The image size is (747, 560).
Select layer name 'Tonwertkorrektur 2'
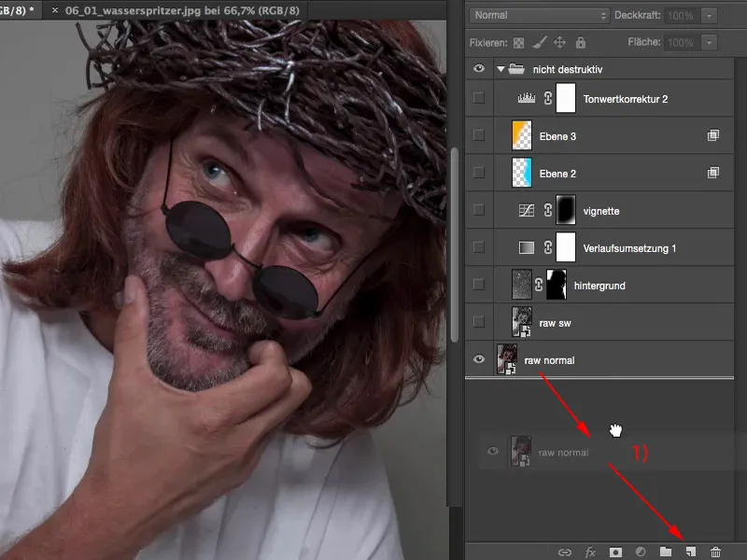pos(626,99)
